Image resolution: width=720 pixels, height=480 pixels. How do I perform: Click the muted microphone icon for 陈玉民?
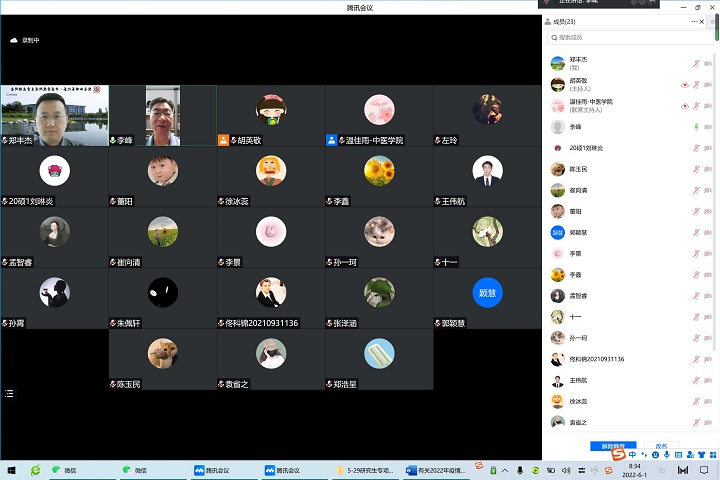tap(696, 169)
